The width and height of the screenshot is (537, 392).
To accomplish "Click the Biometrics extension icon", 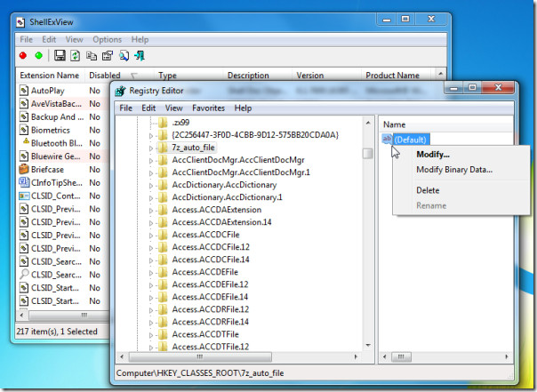I will [x=24, y=130].
